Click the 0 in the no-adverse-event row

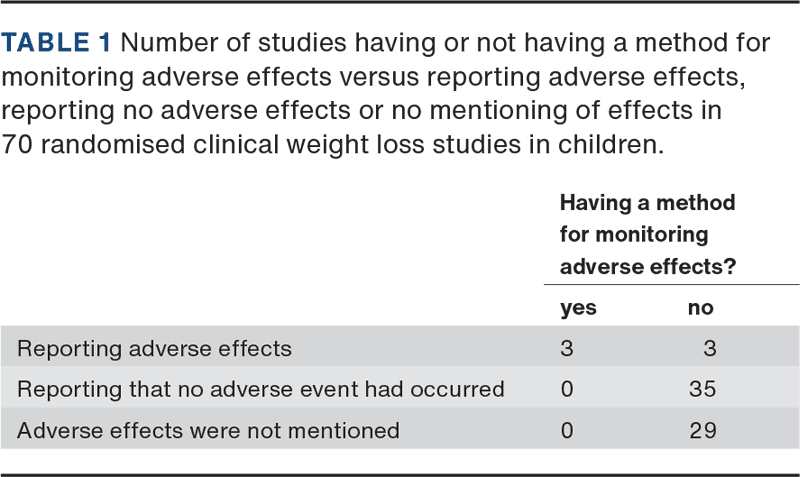pyautogui.click(x=567, y=390)
